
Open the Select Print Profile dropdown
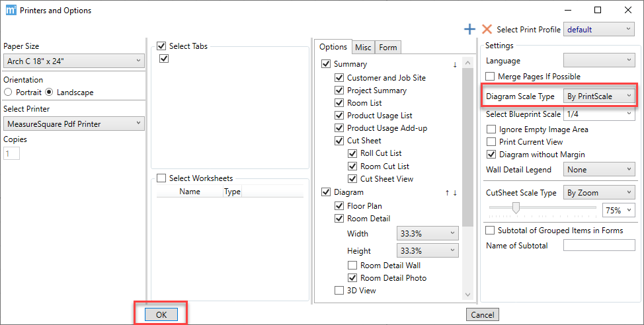599,29
